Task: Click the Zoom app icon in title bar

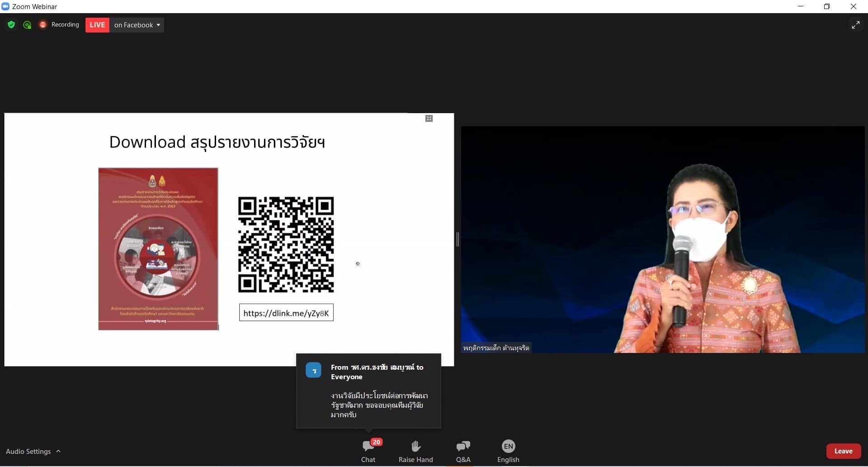Action: [x=5, y=6]
